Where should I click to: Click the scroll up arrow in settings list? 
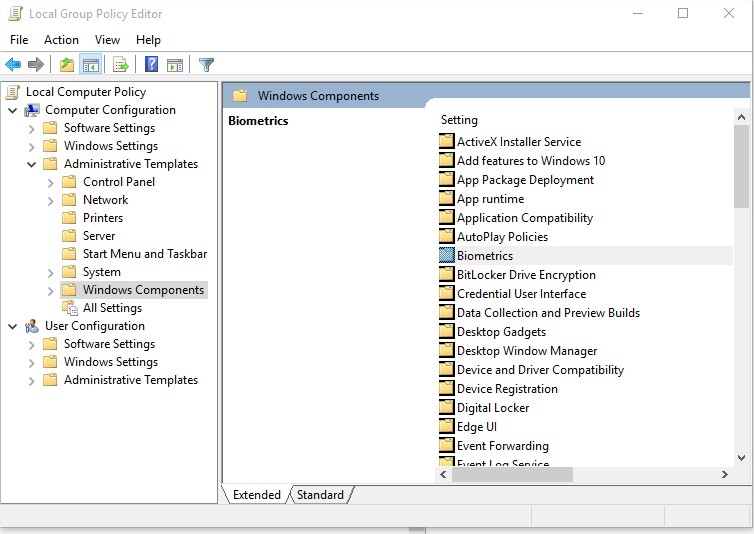(x=741, y=117)
